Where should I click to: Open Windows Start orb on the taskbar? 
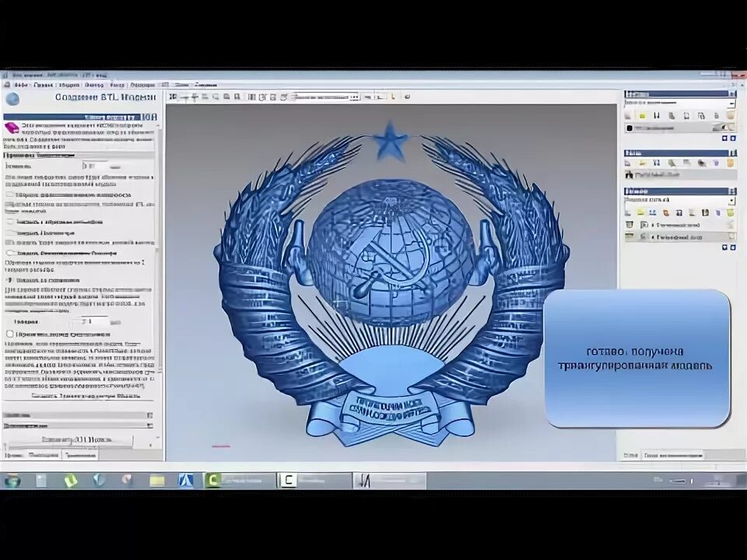click(12, 480)
